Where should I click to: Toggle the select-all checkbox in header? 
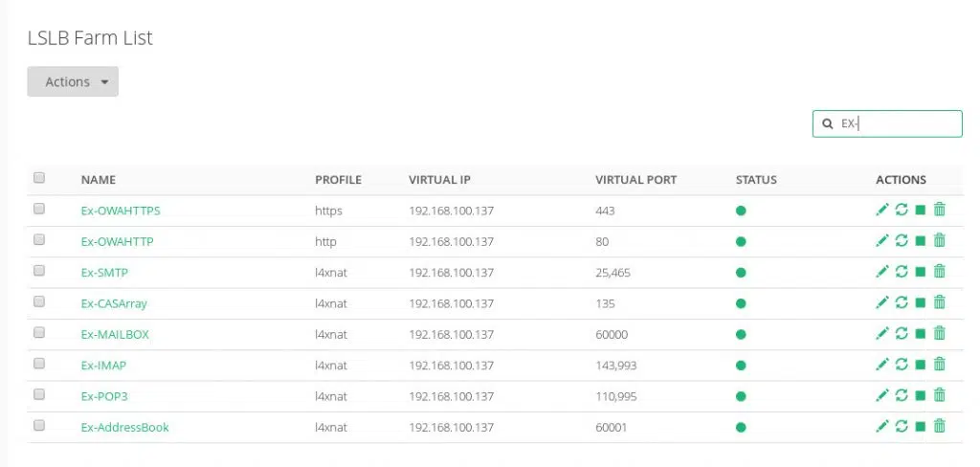point(39,178)
